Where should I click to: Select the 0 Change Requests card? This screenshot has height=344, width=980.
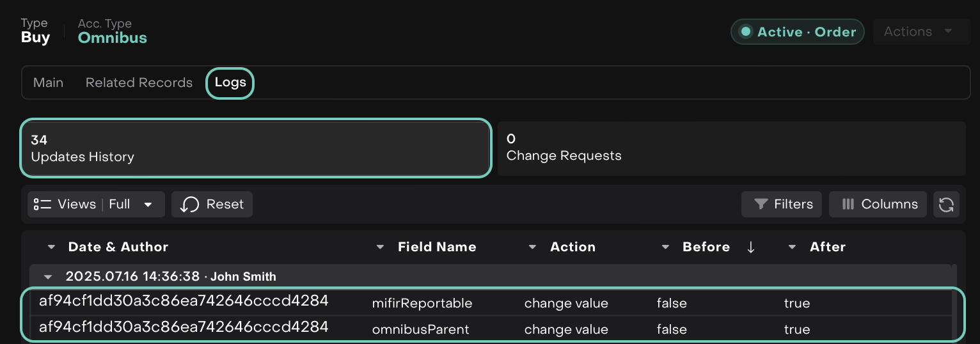[731, 148]
